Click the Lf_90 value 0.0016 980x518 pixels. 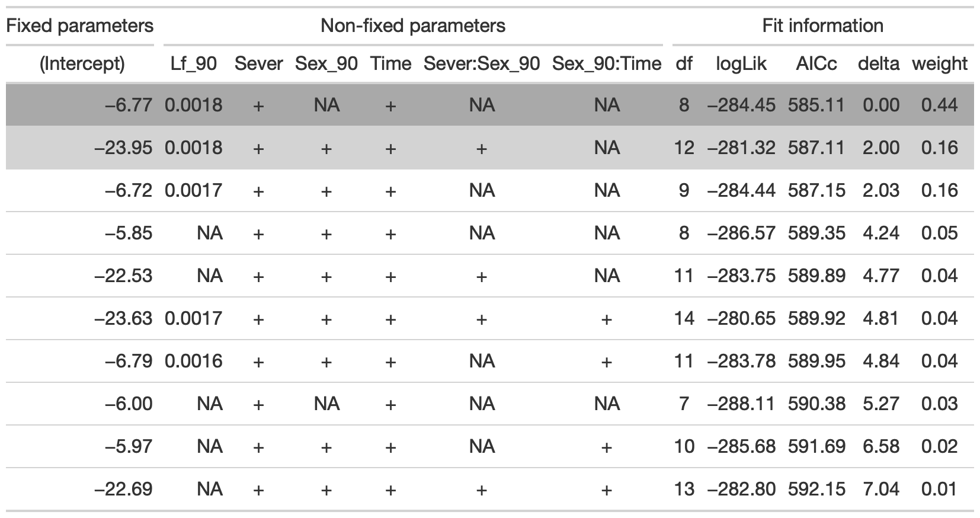[x=194, y=361]
